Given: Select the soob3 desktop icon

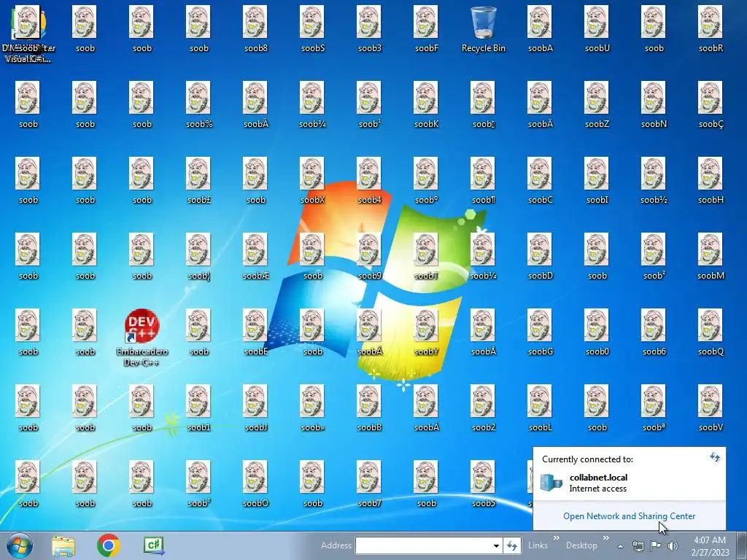Looking at the screenshot, I should (x=370, y=29).
